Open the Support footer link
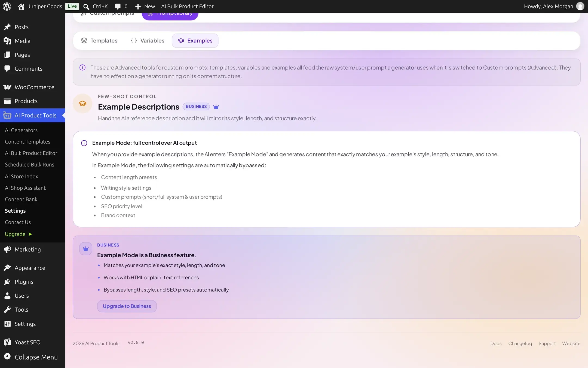 547,343
